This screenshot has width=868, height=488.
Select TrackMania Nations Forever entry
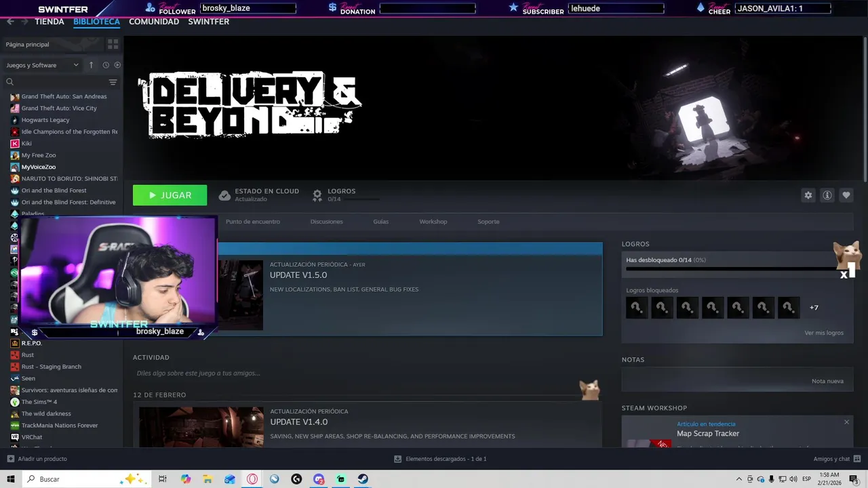coord(60,426)
